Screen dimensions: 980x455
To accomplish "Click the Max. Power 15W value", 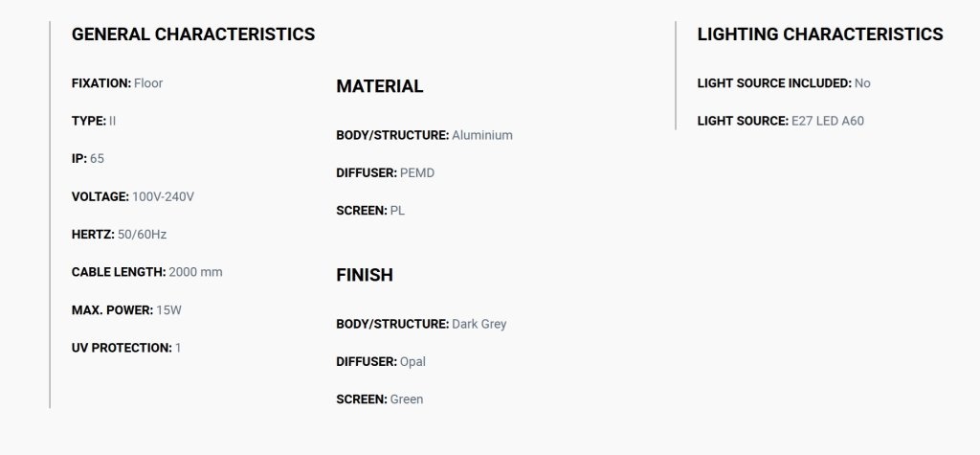I will [126, 309].
